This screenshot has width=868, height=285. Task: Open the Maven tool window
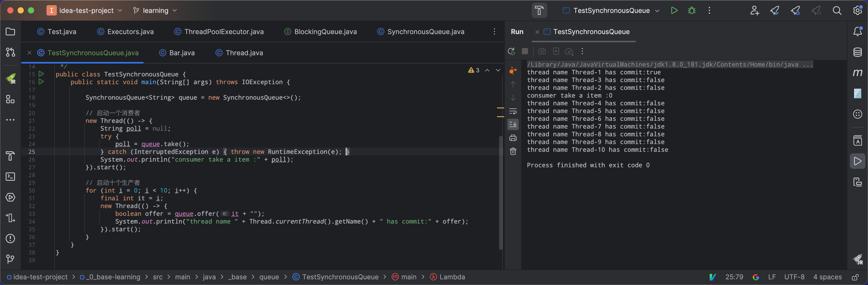point(857,73)
